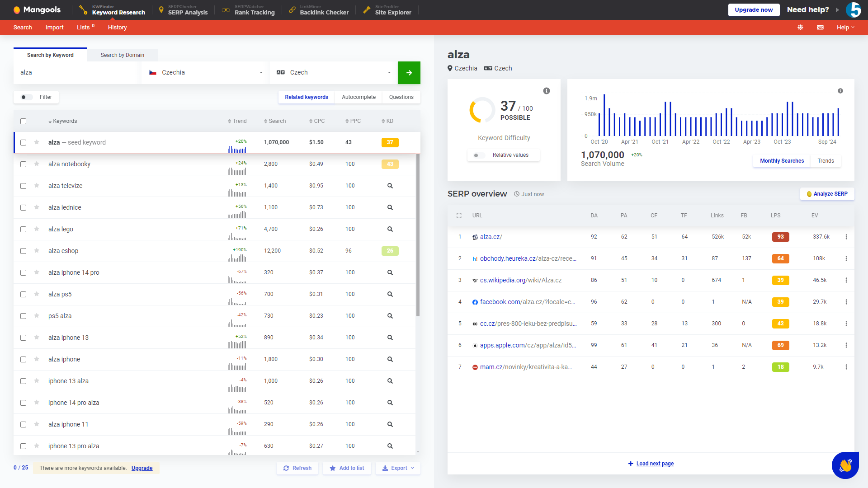Toggle Relative values switch

pyautogui.click(x=479, y=155)
